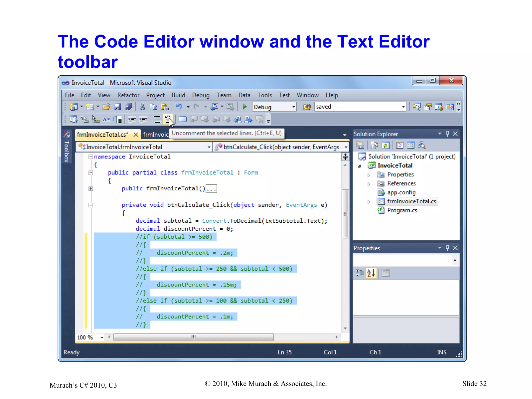Viewport: 532px width, 399px height.
Task: Open the InvoiceTotal.frmInvoiceTotal class dropdown
Action: click(209, 147)
